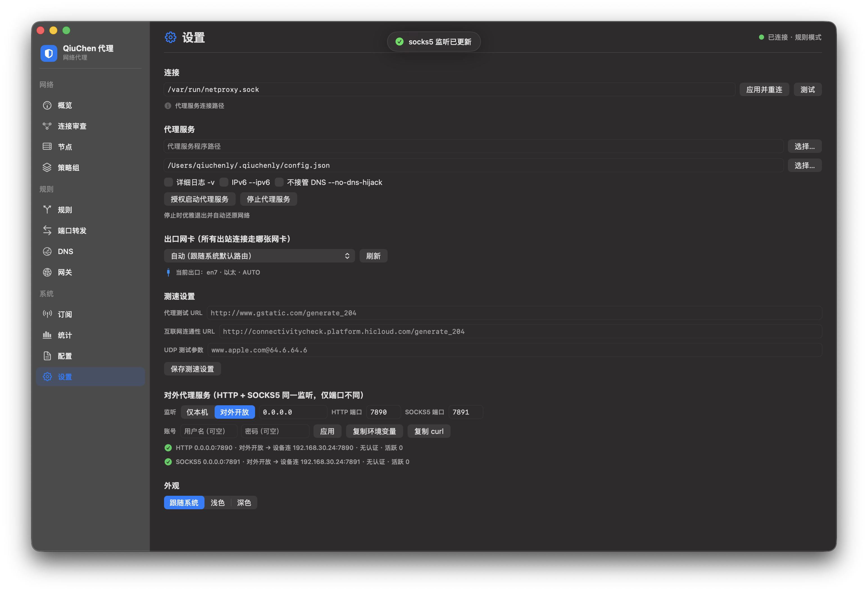
Task: Click the 端口转发 arrows icon
Action: pyautogui.click(x=47, y=230)
